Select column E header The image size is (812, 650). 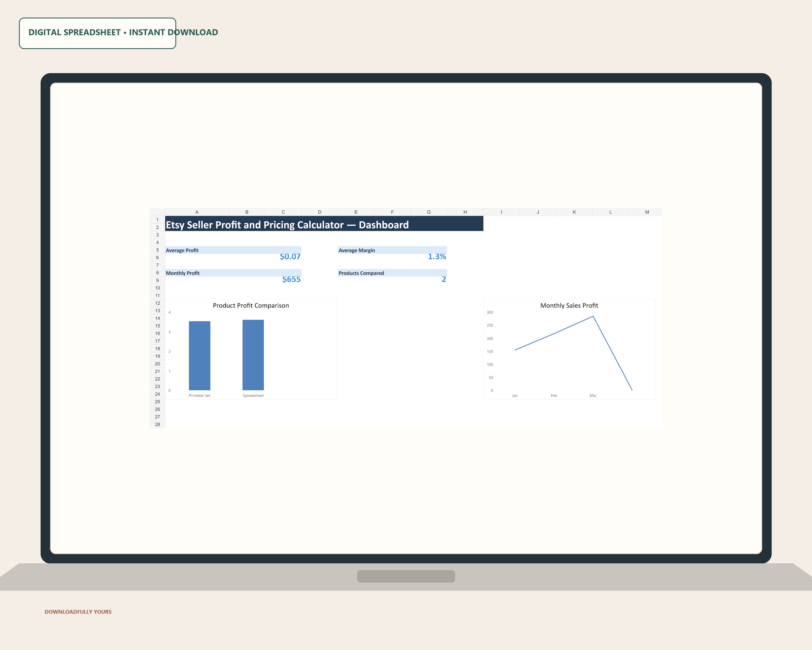pos(356,212)
